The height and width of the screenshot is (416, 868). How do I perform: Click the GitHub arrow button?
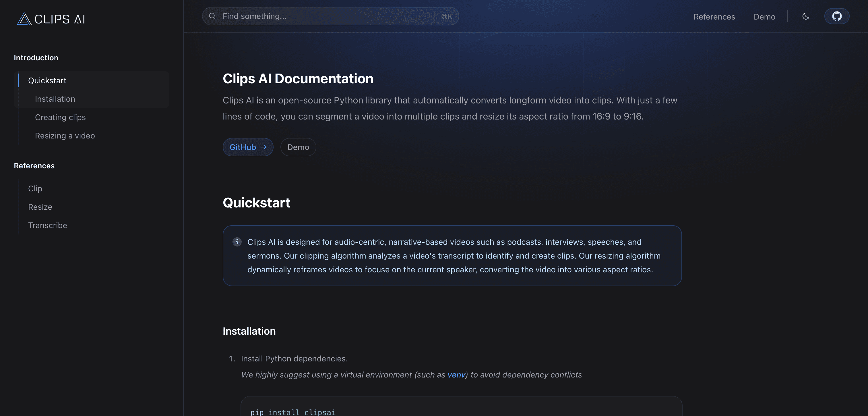(x=248, y=147)
